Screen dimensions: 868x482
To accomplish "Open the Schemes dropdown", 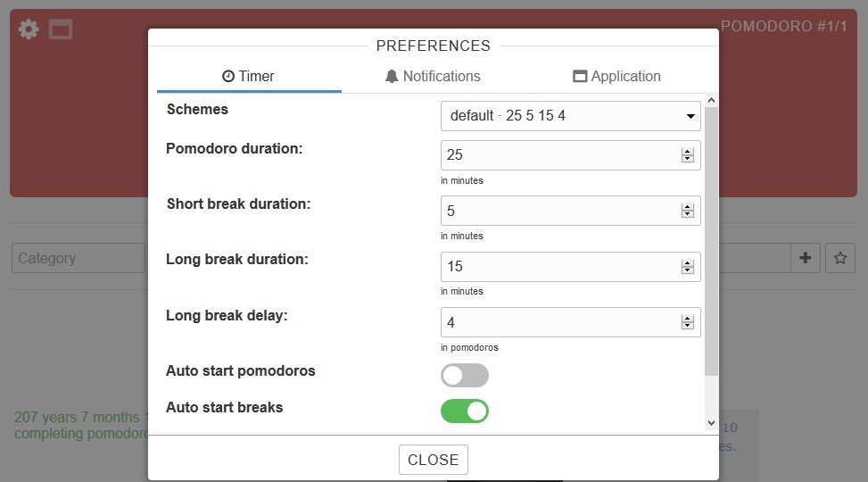I will (570, 116).
